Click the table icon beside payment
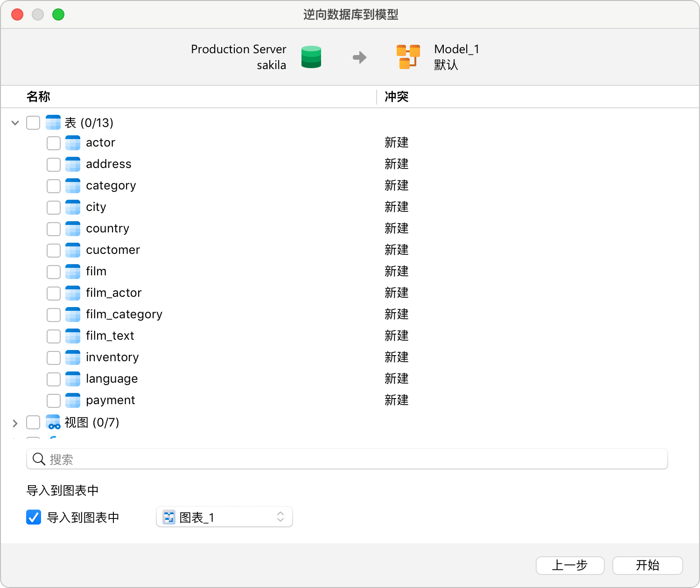Viewport: 700px width, 588px height. click(73, 400)
